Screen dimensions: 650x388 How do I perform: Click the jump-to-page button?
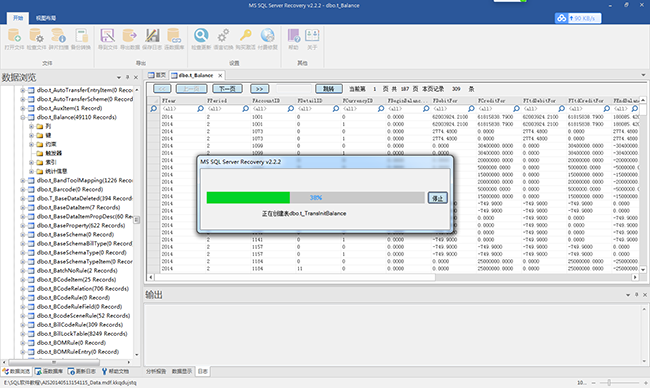329,89
